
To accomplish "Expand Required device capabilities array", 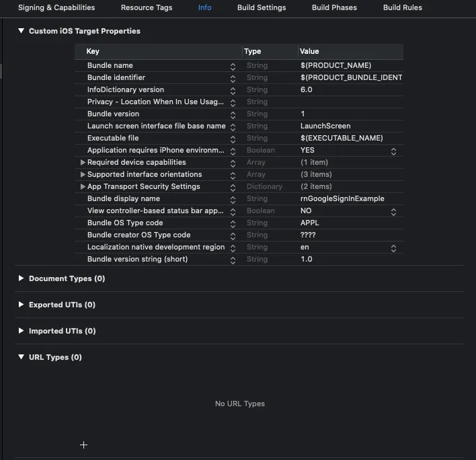I will pos(83,163).
